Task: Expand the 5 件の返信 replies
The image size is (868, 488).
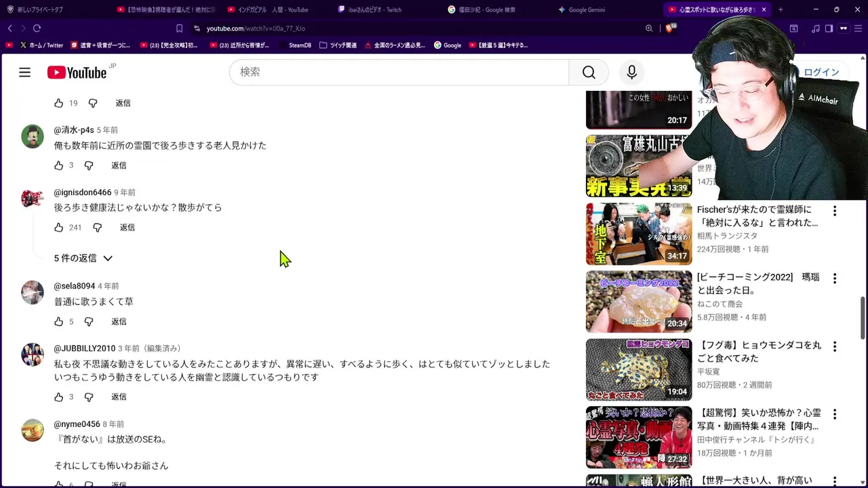Action: point(83,258)
